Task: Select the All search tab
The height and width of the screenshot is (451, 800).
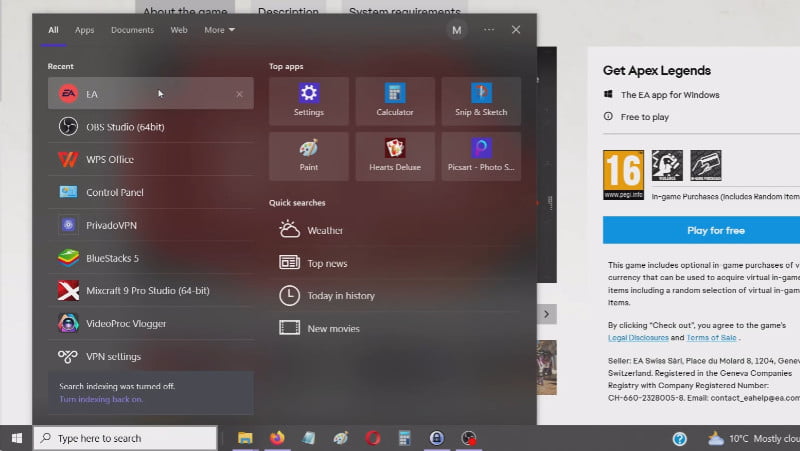Action: point(54,30)
